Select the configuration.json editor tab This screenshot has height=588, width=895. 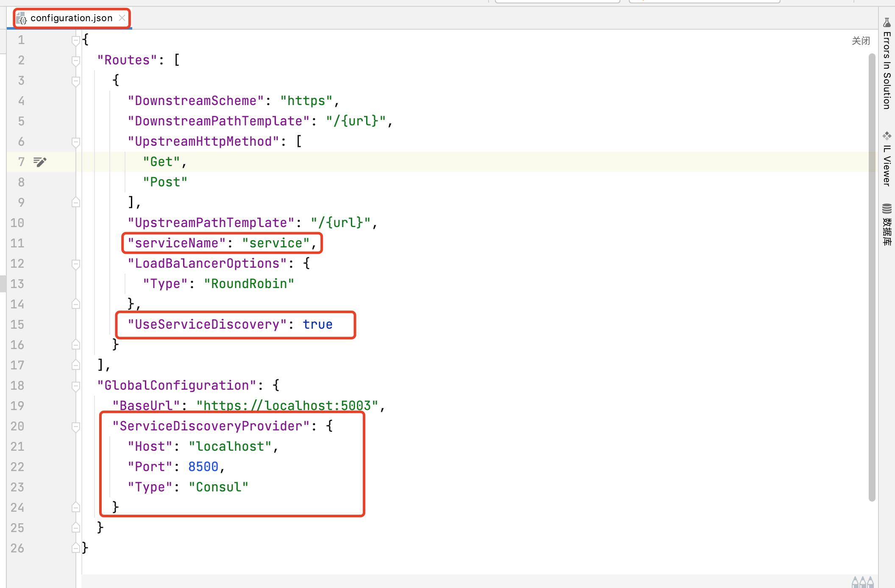click(71, 18)
